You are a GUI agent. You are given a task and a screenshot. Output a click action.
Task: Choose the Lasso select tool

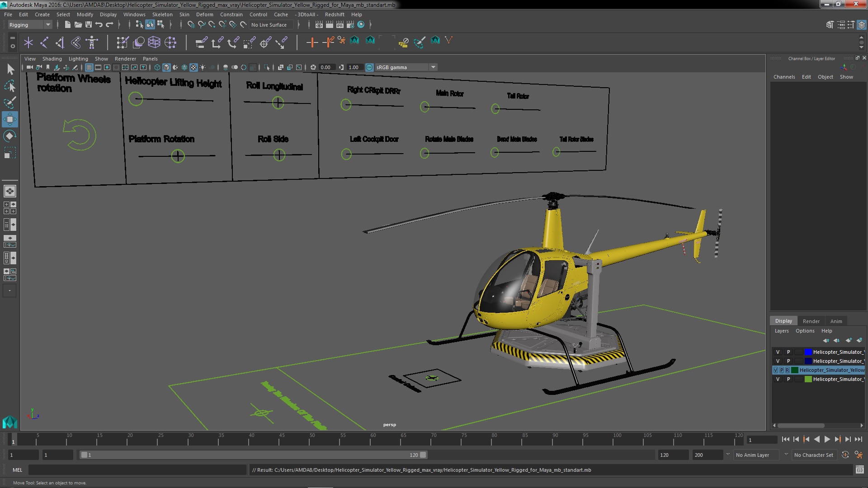pos(9,86)
